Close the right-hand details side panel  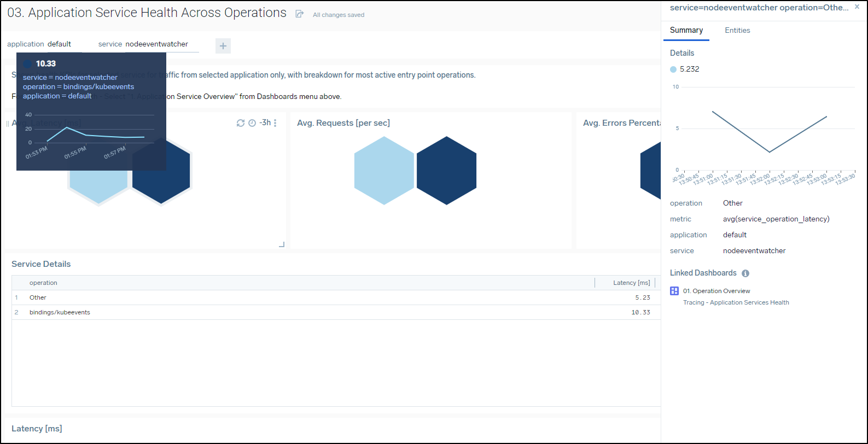click(857, 7)
